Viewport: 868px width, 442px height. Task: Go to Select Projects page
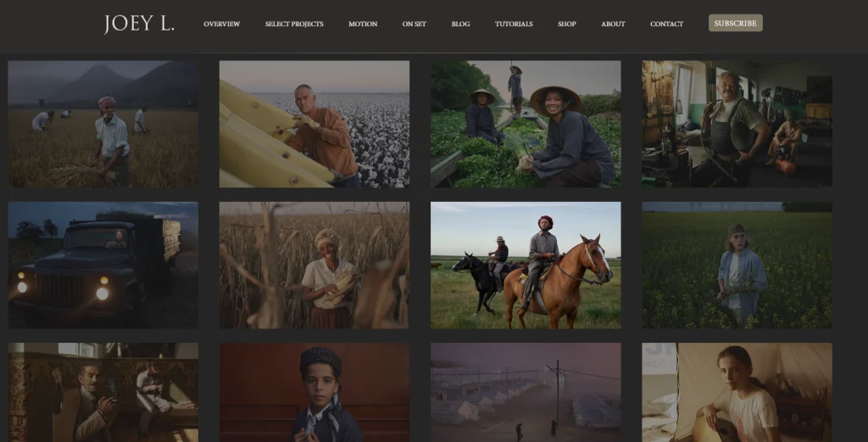click(x=294, y=24)
